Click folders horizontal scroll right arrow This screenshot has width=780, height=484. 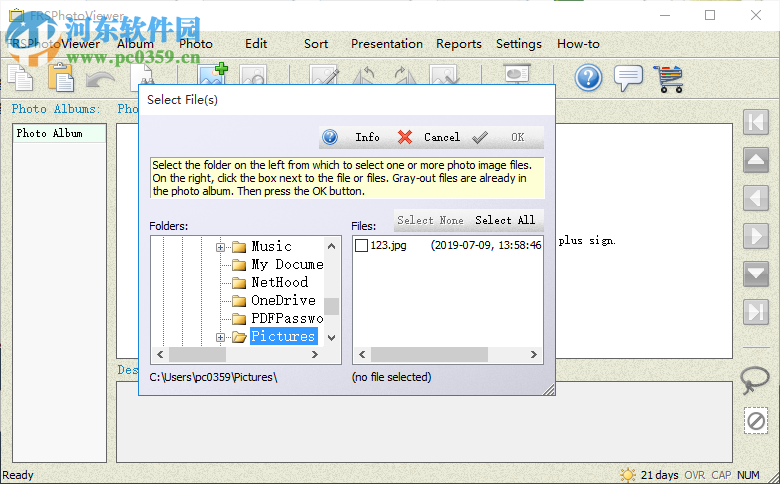pyautogui.click(x=314, y=354)
